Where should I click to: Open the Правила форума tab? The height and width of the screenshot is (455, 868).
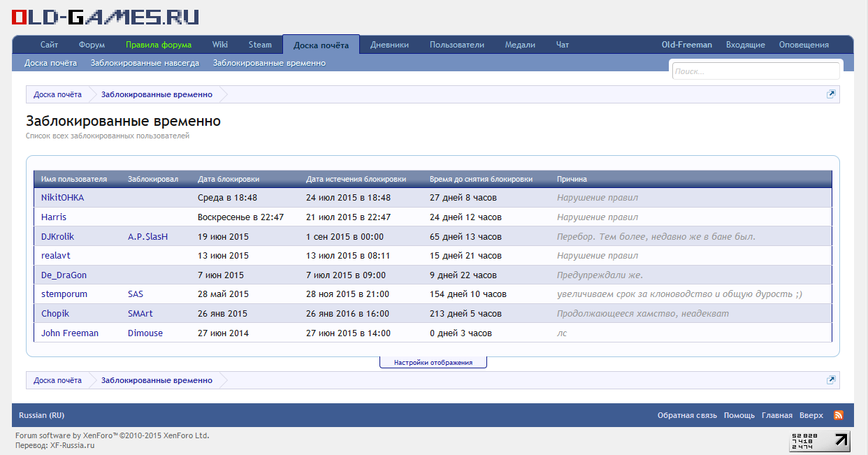(159, 45)
